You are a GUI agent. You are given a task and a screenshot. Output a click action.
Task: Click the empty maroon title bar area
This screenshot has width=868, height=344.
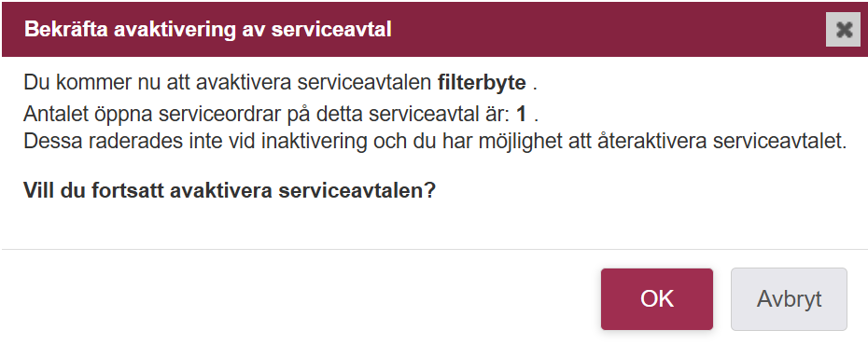[x=609, y=29]
